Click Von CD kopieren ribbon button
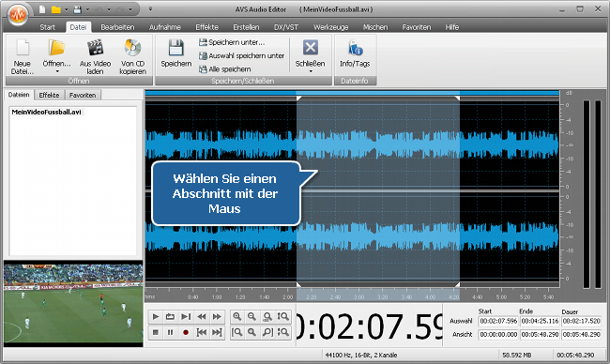This screenshot has width=610, height=364. pyautogui.click(x=132, y=56)
